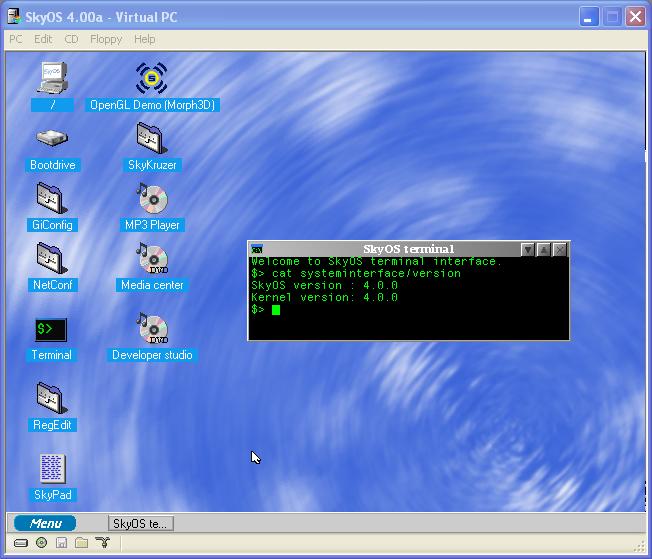
Task: Click the CD drive icon in Virtual PC status bar
Action: (x=42, y=542)
